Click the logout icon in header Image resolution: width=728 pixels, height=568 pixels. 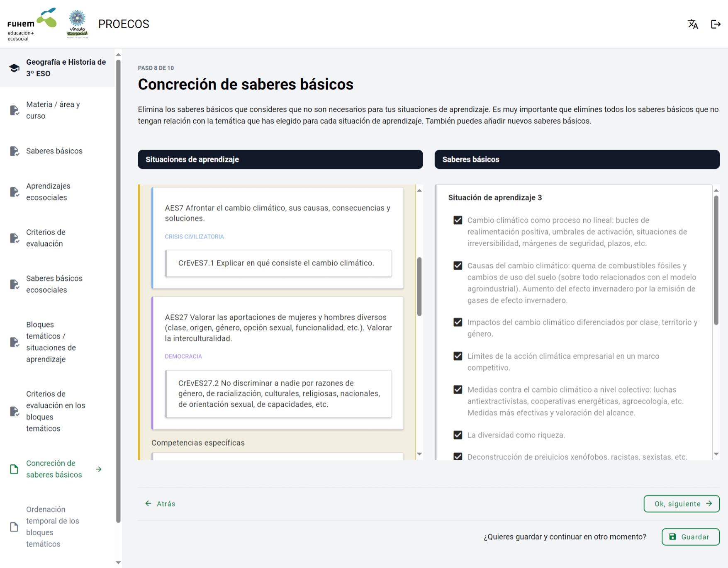pyautogui.click(x=716, y=24)
